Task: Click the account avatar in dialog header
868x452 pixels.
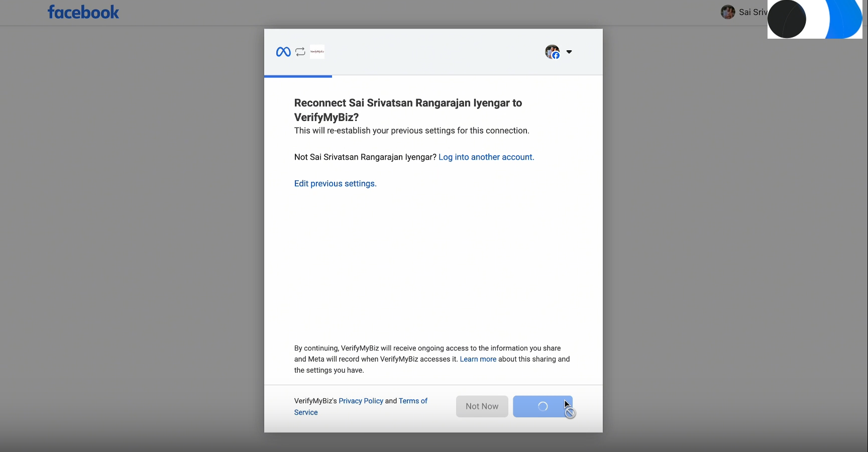Action: coord(552,52)
